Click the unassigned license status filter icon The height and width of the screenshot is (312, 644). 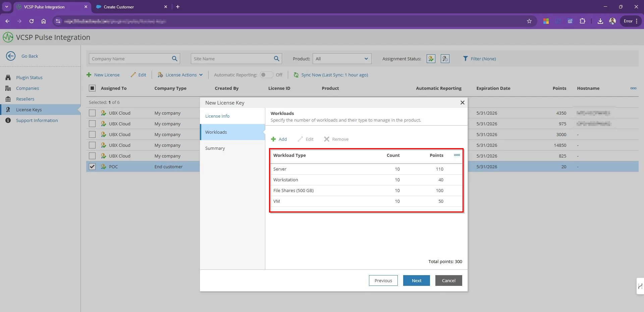click(x=445, y=59)
